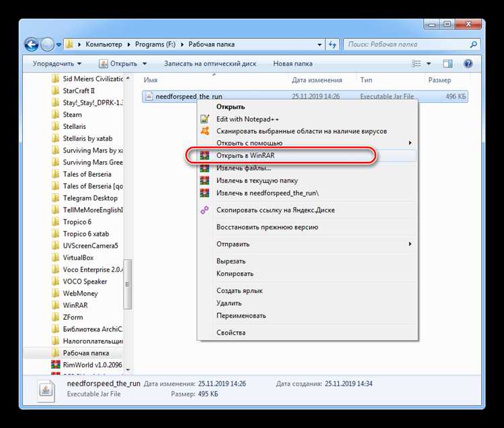Select the Компьютер breadcrumb segment
Viewport: 504px width, 428px height.
click(103, 44)
